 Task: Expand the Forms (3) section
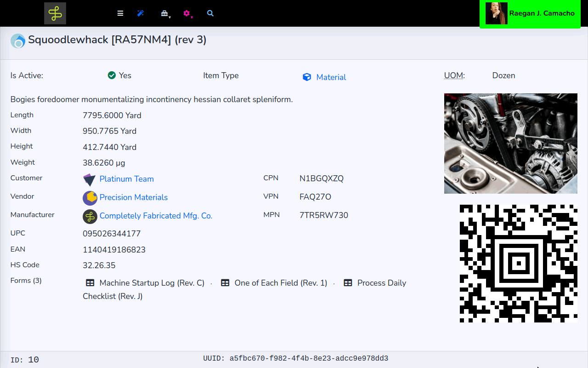[x=26, y=280]
